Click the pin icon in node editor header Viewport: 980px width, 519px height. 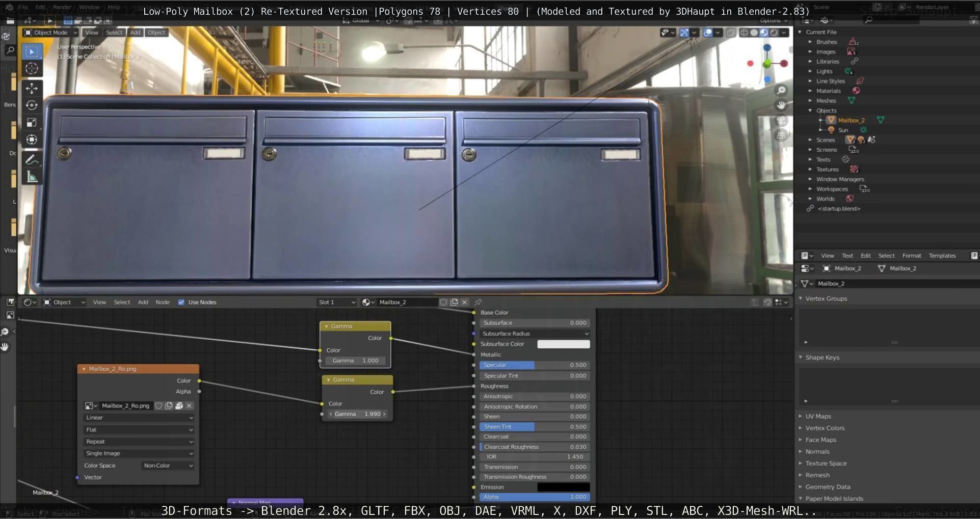tap(478, 302)
